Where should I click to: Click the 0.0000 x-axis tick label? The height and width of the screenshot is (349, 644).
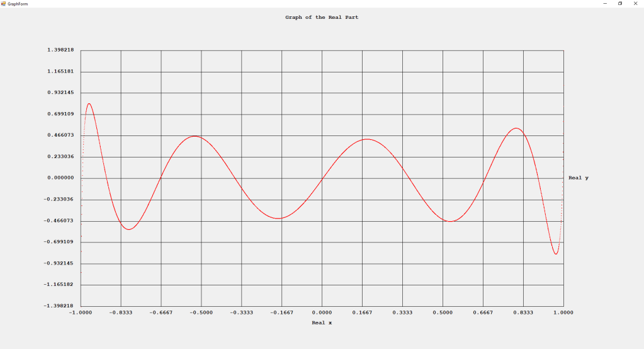(x=322, y=312)
